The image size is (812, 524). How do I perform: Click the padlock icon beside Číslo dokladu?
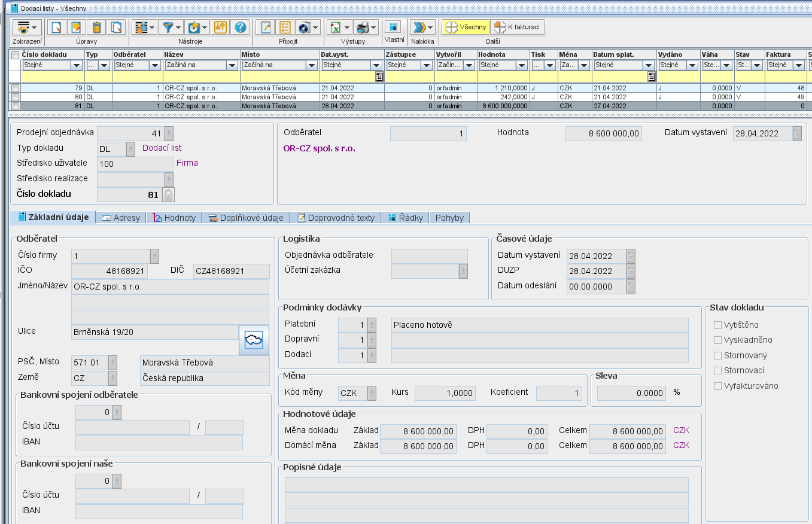coord(169,195)
